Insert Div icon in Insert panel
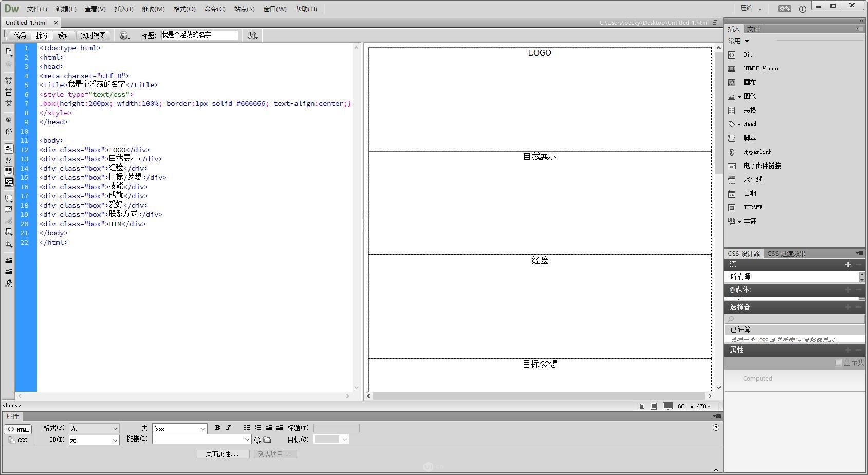Viewport: 868px width, 475px height. point(732,54)
